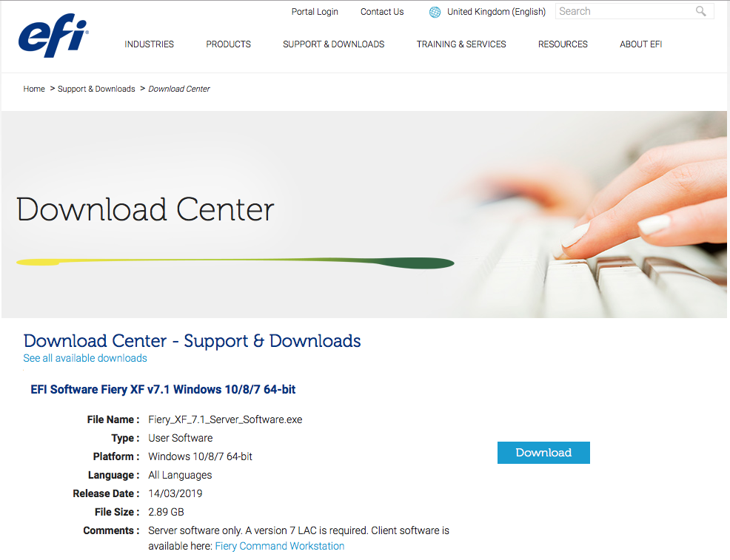730x560 pixels.
Task: Click Download Center - Support & Downloads heading
Action: (x=192, y=341)
